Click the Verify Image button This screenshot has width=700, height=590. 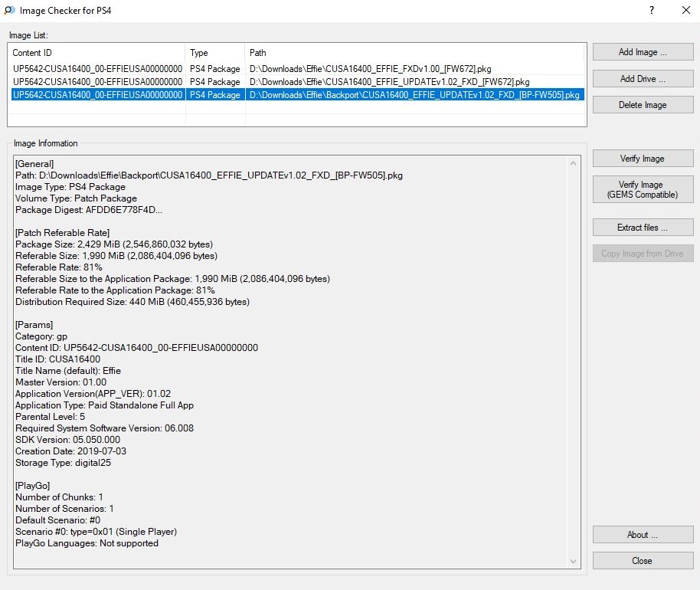[643, 159]
